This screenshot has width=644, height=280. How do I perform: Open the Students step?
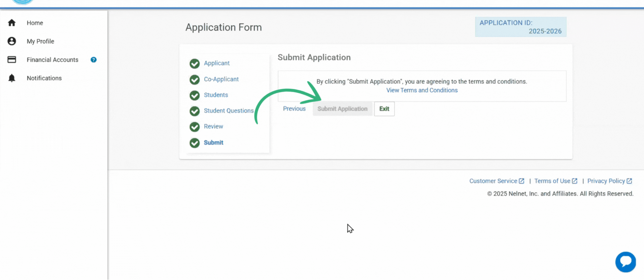pyautogui.click(x=216, y=95)
